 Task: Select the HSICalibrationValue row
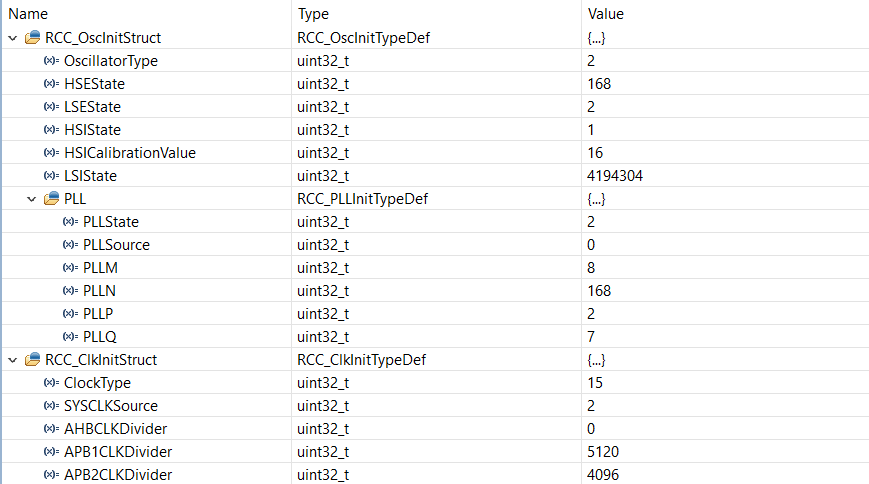pyautogui.click(x=130, y=153)
